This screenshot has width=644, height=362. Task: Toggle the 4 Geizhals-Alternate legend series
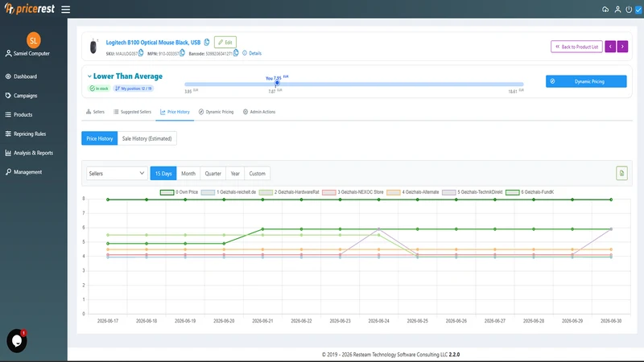[413, 192]
